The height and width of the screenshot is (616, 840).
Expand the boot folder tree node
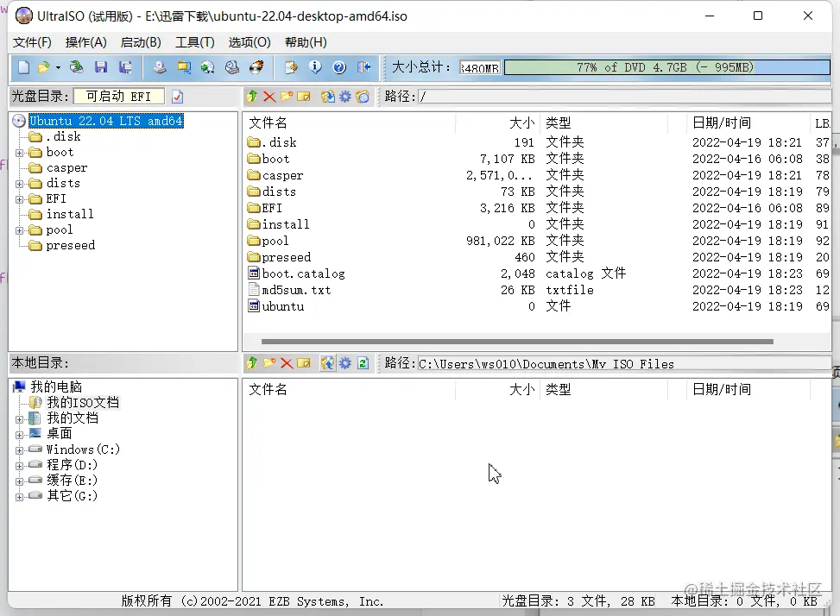[19, 153]
